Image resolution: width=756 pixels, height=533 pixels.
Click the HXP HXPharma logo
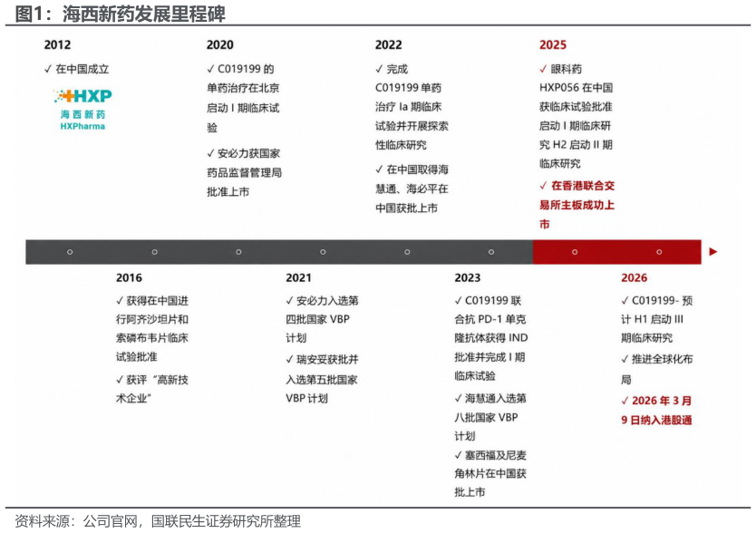[82, 110]
